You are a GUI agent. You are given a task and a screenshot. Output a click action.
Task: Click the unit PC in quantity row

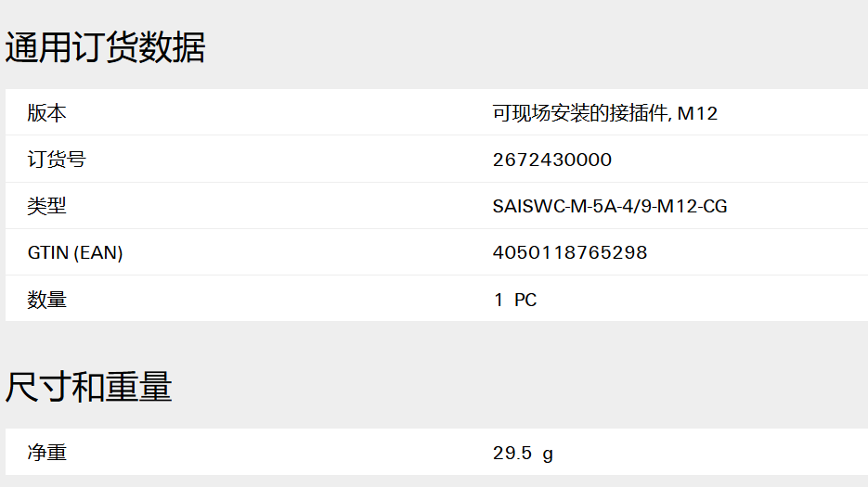(x=525, y=300)
